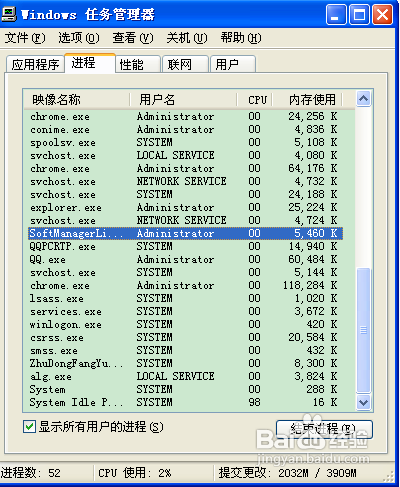Sort by the CPU column header
The image size is (400, 487).
click(x=255, y=99)
